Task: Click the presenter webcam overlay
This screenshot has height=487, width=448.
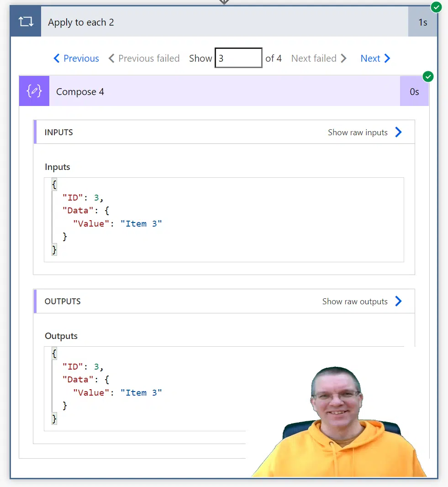Action: click(x=338, y=423)
